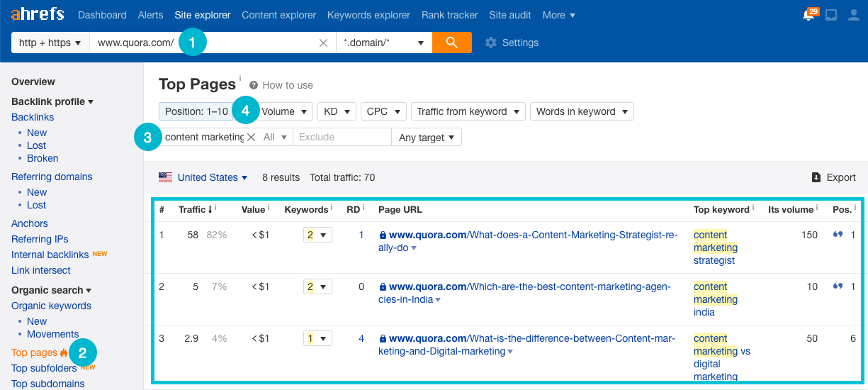Open Rank tracker
Image resolution: width=868 pixels, height=390 pixels.
(449, 15)
